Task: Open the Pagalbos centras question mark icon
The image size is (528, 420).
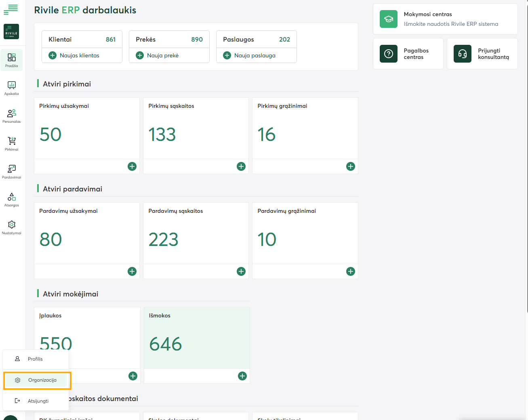Action: tap(388, 53)
